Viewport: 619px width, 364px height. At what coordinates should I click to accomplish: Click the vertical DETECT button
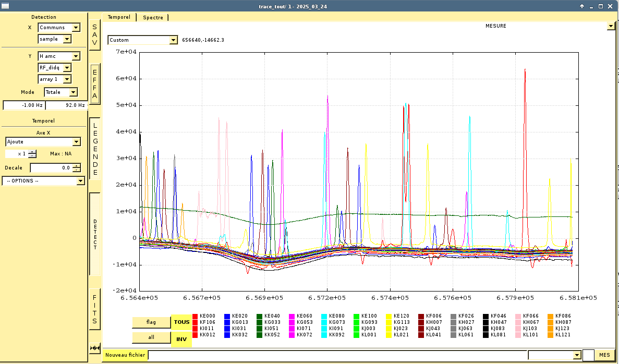coord(95,234)
